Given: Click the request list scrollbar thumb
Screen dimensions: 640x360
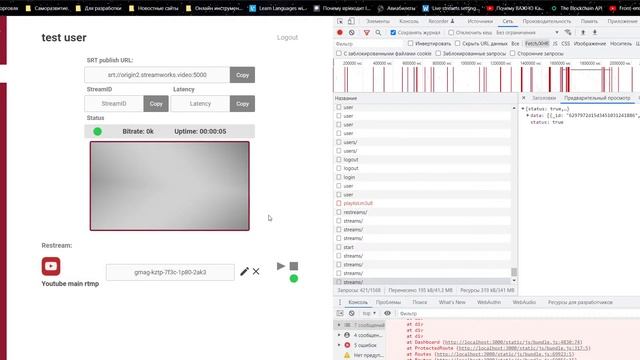Looking at the screenshot, I should click(514, 272).
